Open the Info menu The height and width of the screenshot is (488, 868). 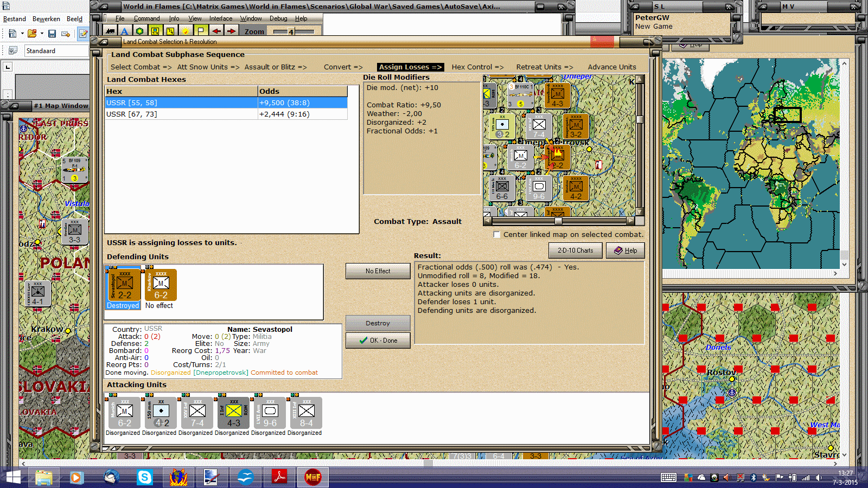(174, 18)
